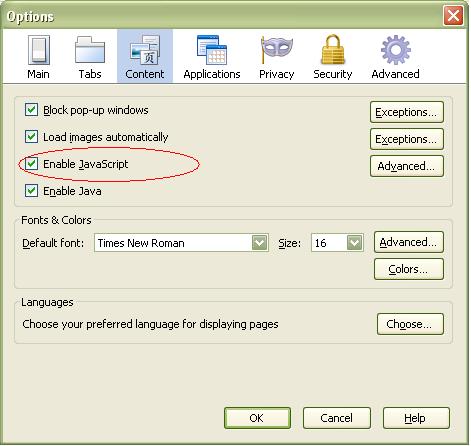This screenshot has width=471, height=446.
Task: Toggle the Enable Java checkbox
Action: 31,191
